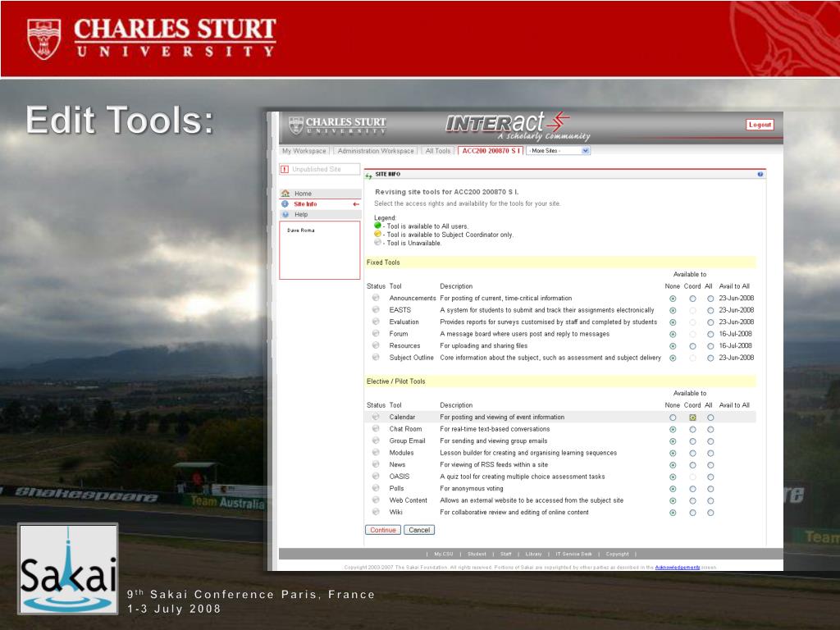The width and height of the screenshot is (840, 630).
Task: Open the Student footer link
Action: [x=477, y=554]
